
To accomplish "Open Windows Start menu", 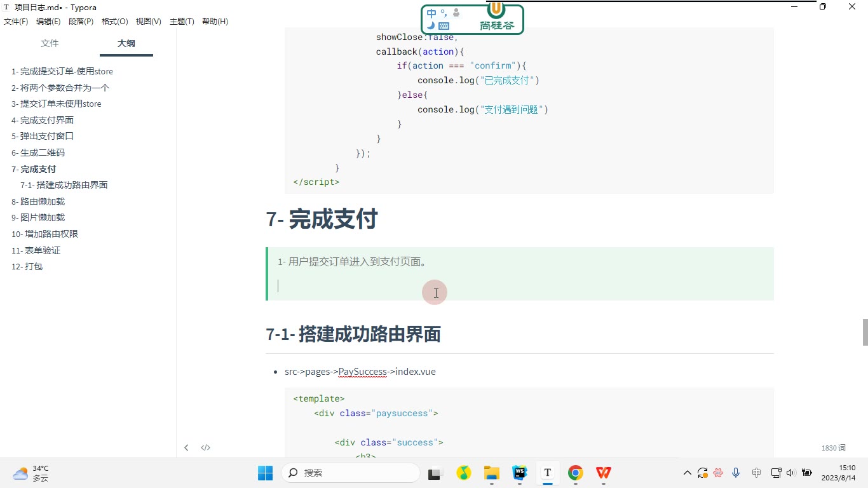I will tap(265, 473).
